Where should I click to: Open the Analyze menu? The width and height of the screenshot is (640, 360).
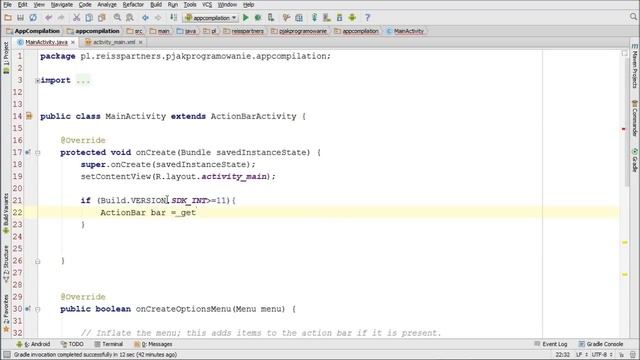(107, 5)
